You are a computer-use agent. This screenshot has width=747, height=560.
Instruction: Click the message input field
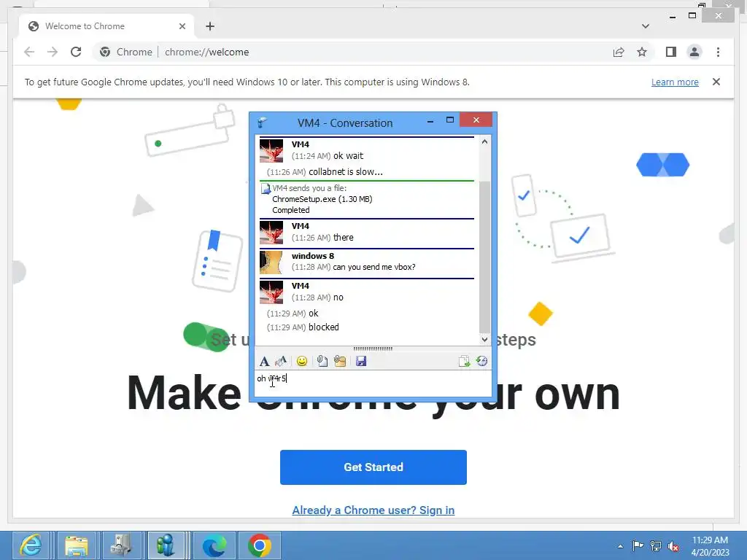[373, 384]
